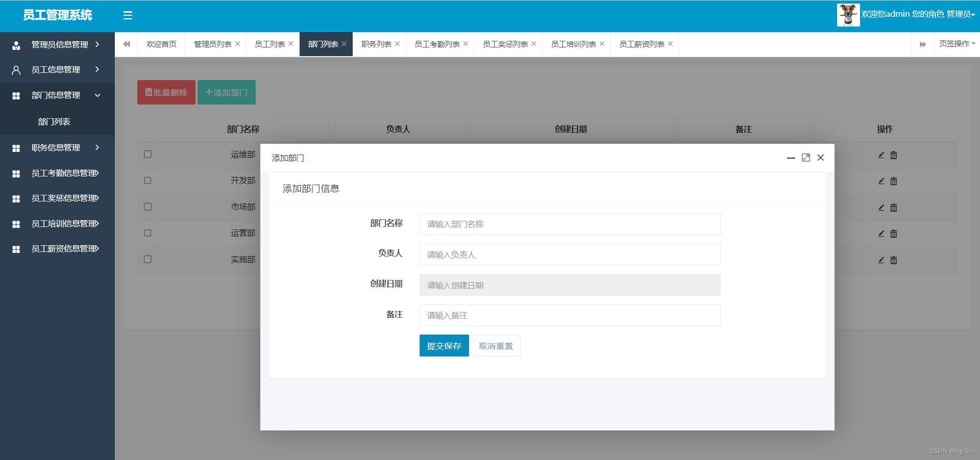Click the trash delete icon in the 开发部 row

coord(893,181)
